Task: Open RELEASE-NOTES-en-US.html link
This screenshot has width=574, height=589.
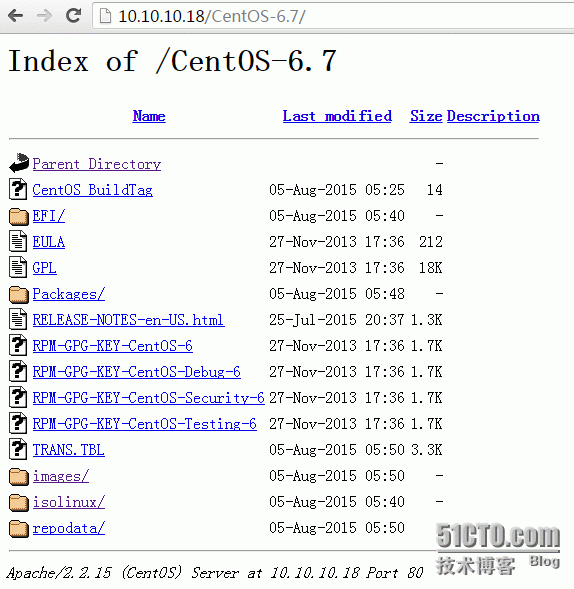Action: 129,320
